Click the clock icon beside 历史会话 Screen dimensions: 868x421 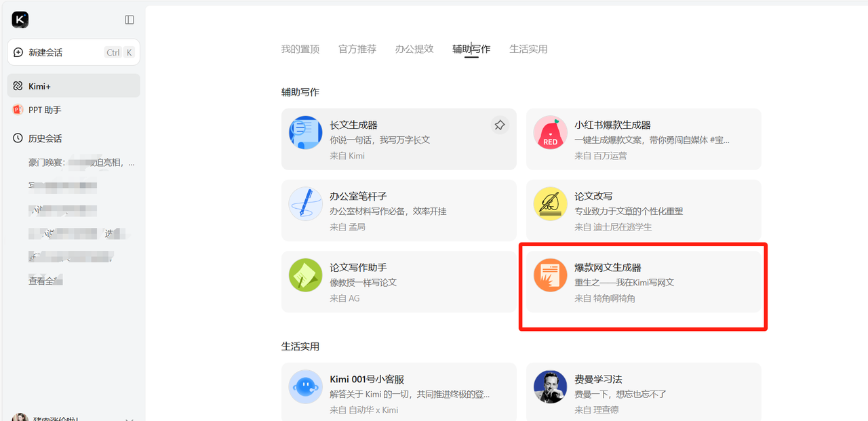18,138
